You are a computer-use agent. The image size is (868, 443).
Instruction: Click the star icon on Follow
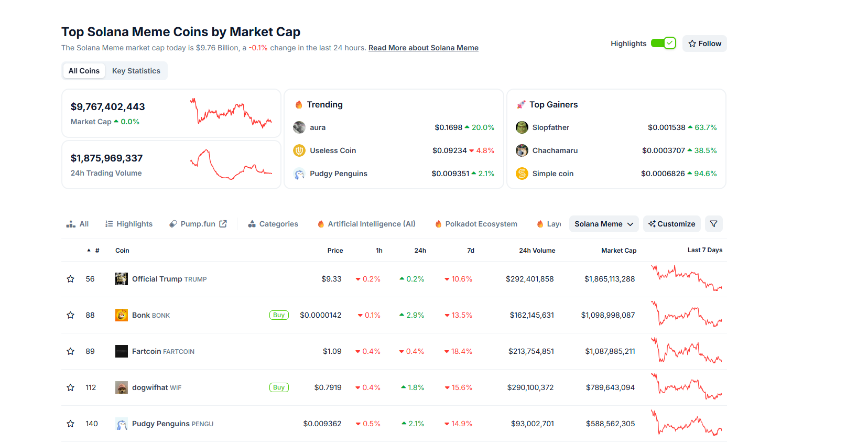692,44
